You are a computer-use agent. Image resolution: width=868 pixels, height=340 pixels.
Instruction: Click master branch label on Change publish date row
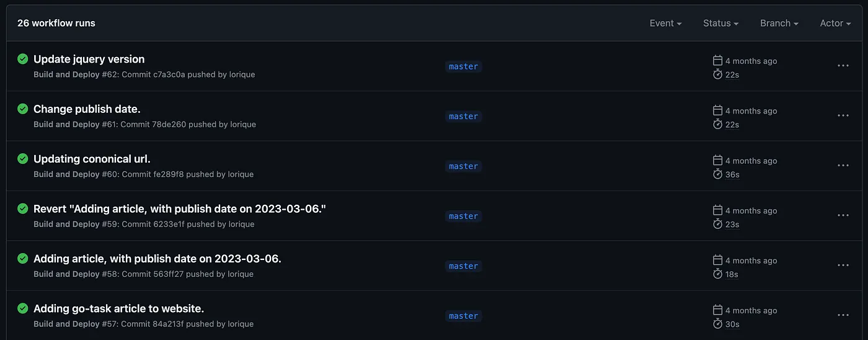(x=463, y=117)
